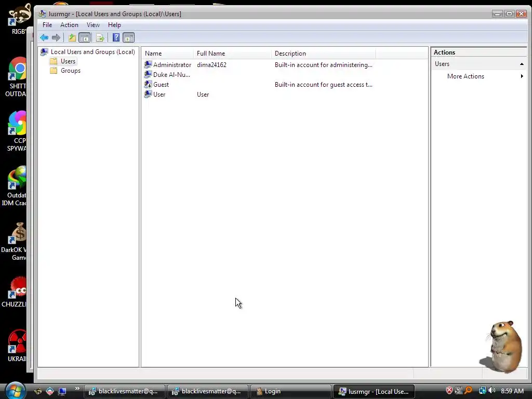Image resolution: width=532 pixels, height=399 pixels.
Task: Click the hamster desktop pet character
Action: point(503,346)
